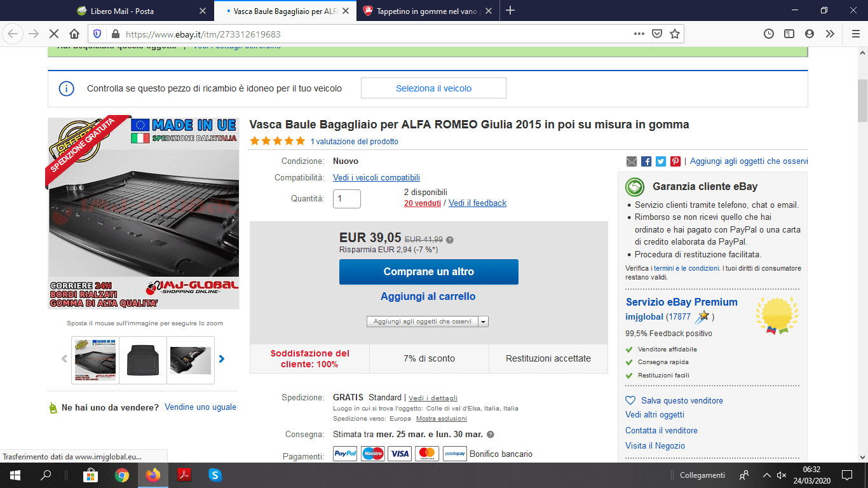Click Seleziona il veicolo button
Viewport: 868px width, 488px height.
click(x=433, y=88)
